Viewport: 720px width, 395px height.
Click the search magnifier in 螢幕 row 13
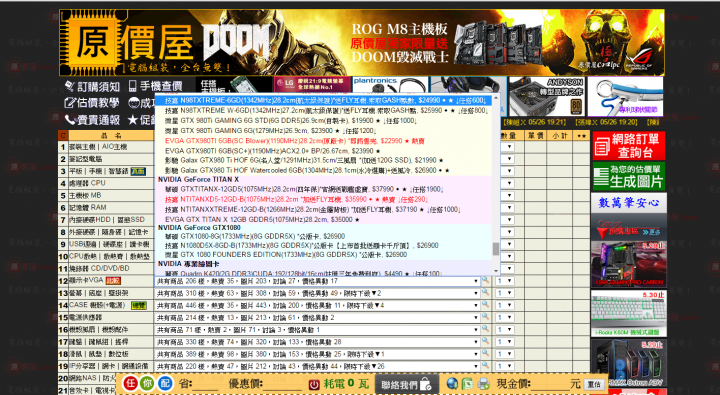click(x=485, y=293)
